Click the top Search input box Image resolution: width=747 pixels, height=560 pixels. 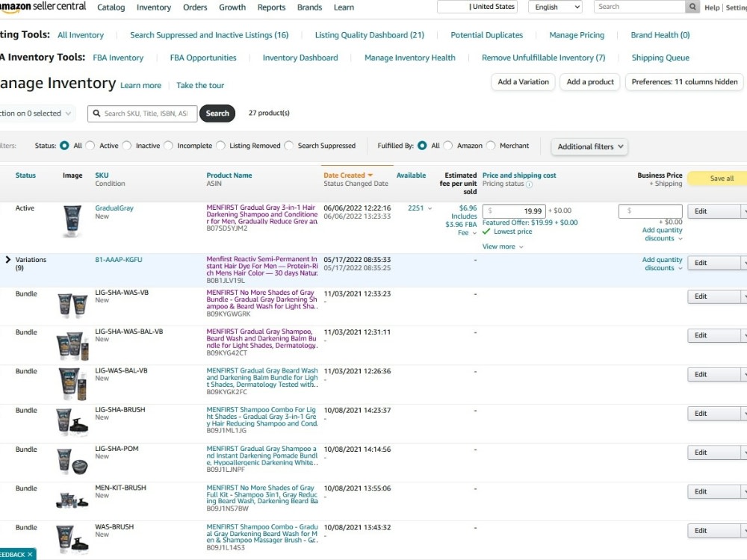[639, 7]
